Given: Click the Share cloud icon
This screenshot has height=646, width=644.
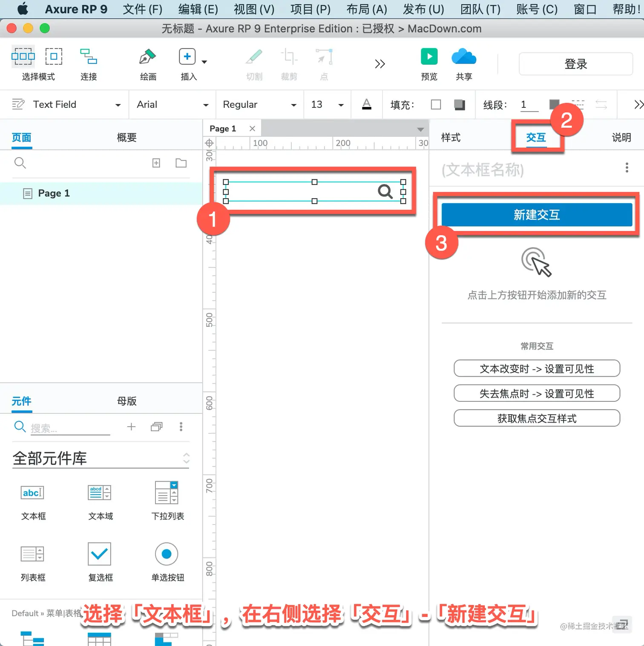Looking at the screenshot, I should (464, 57).
